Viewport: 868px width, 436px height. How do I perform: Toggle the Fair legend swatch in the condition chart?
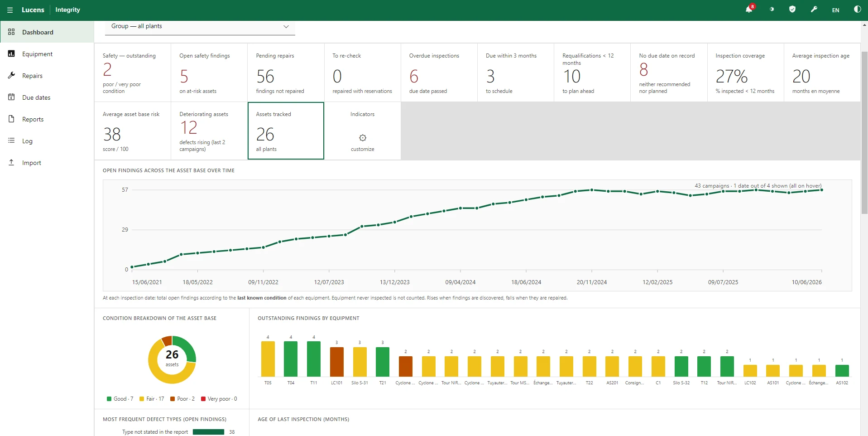pyautogui.click(x=142, y=399)
